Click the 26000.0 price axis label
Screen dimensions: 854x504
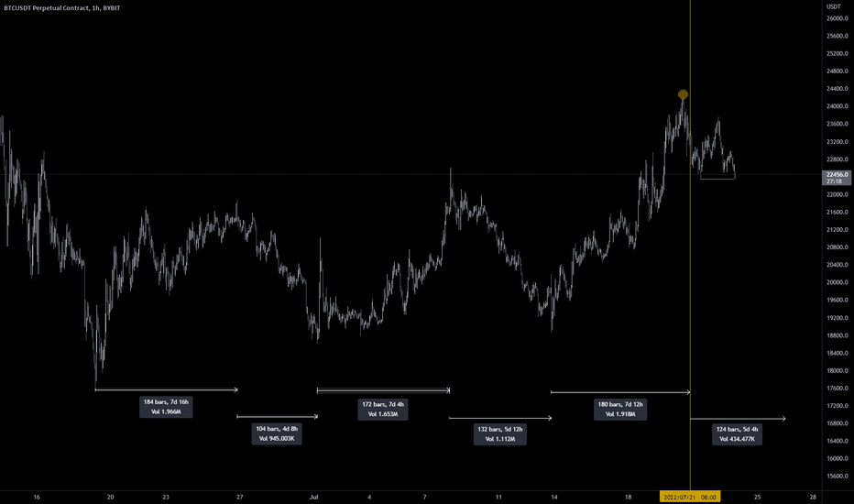click(x=838, y=18)
